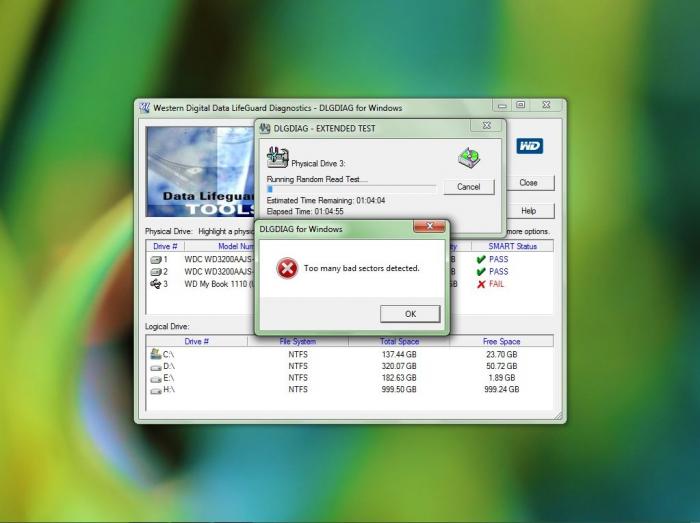Click the Elapsed Time 01:04:55 text

(x=305, y=212)
